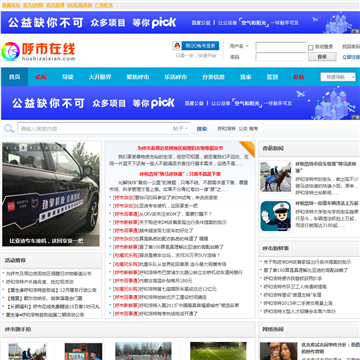
Task: Open the horse rider news thumbnail
Action: [x=276, y=177]
